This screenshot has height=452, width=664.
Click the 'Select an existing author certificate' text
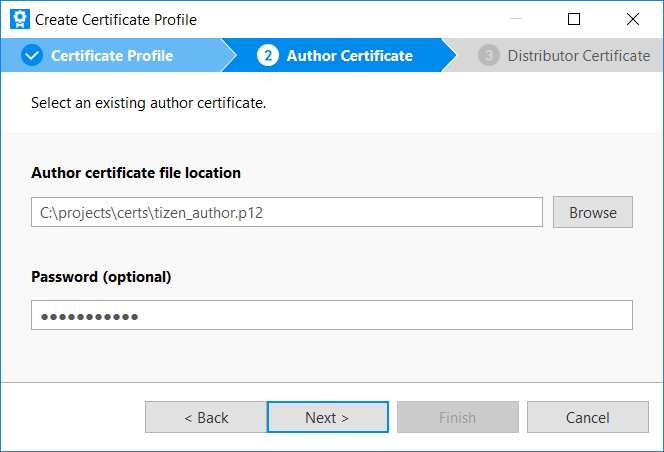148,103
